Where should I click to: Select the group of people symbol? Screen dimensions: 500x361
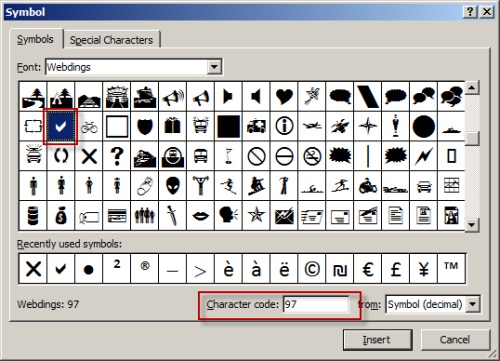point(145,216)
